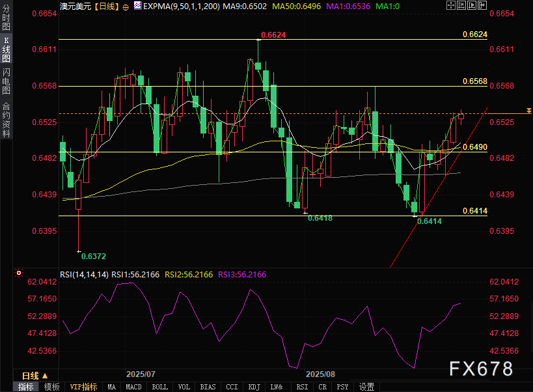Viewport: 533px width, 392px height.
Task: Click the EXPMA(9,50,1,1,200) parameters label
Action: (178, 5)
